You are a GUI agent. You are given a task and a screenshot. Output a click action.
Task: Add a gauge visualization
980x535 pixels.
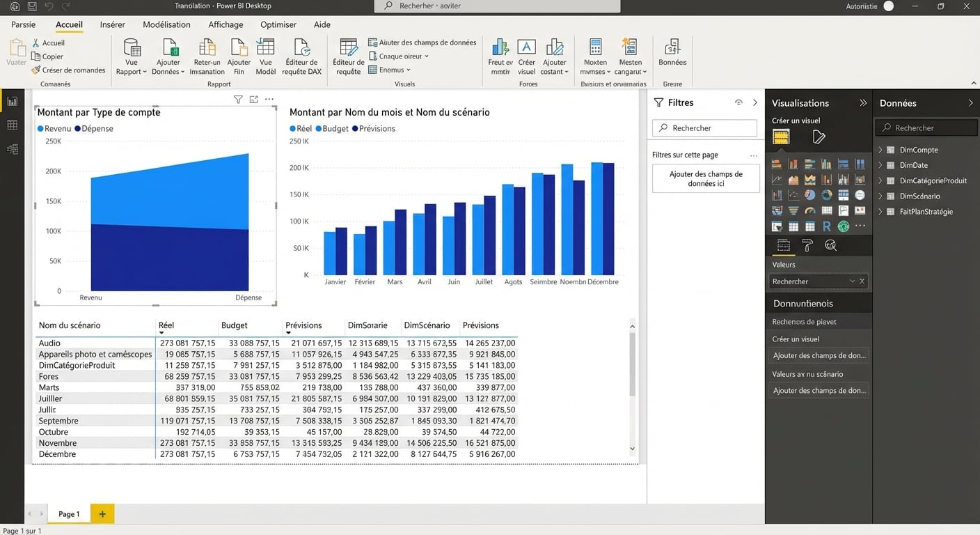click(x=810, y=210)
